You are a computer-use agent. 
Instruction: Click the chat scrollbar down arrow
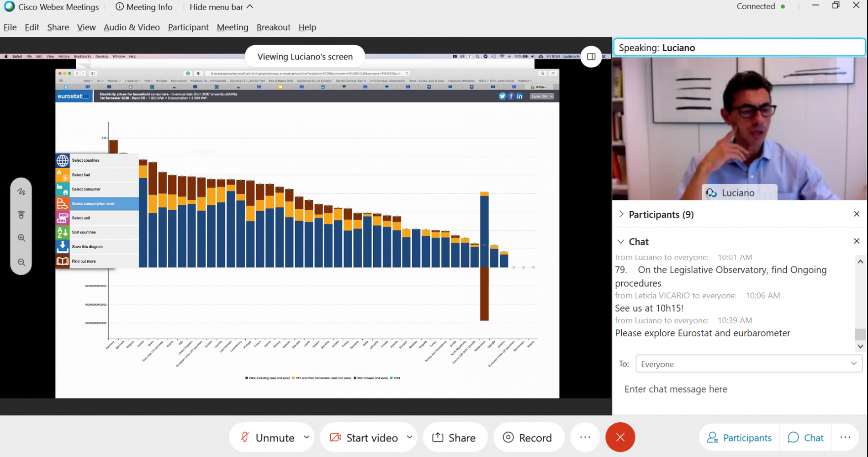[860, 346]
